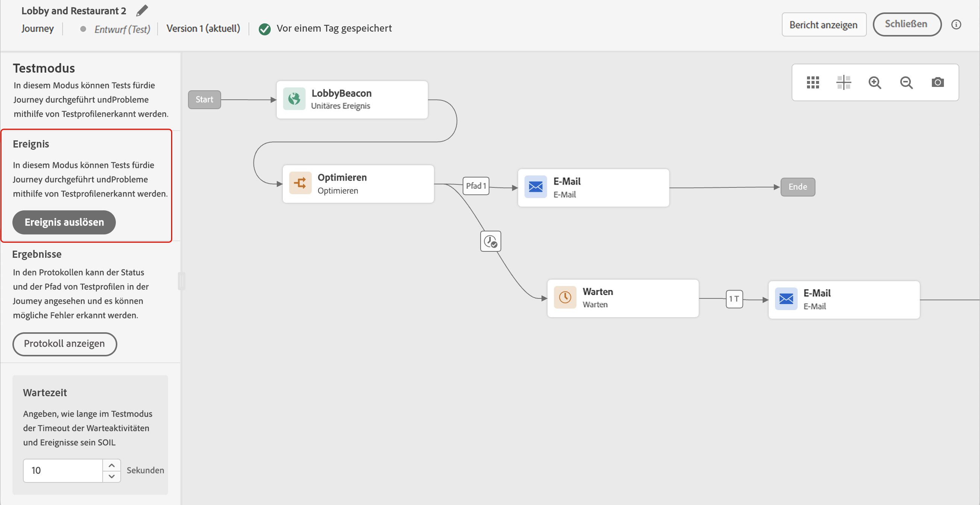Image resolution: width=980 pixels, height=505 pixels.
Task: Select the Optimieren activity node
Action: [x=358, y=184]
